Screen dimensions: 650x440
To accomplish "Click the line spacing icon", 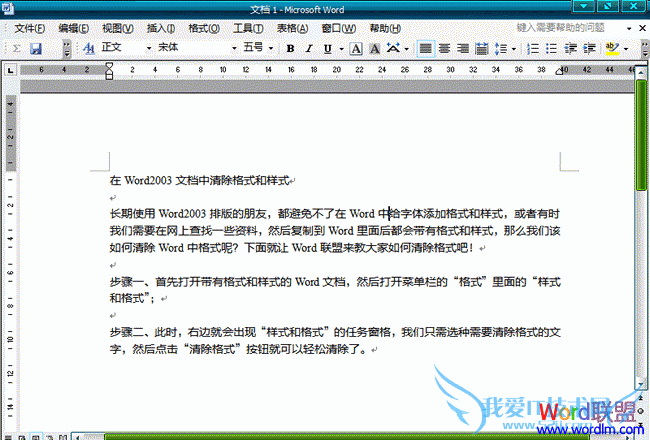I will (x=501, y=49).
